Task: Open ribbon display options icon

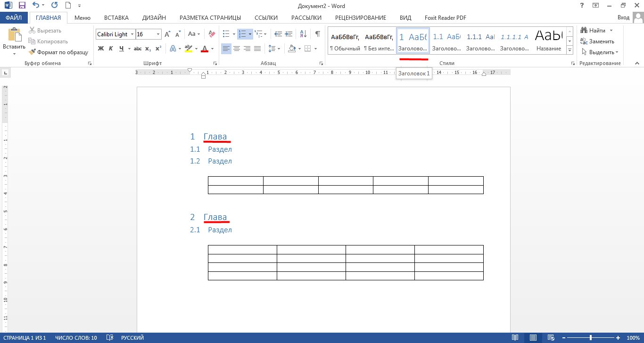Action: (596, 6)
